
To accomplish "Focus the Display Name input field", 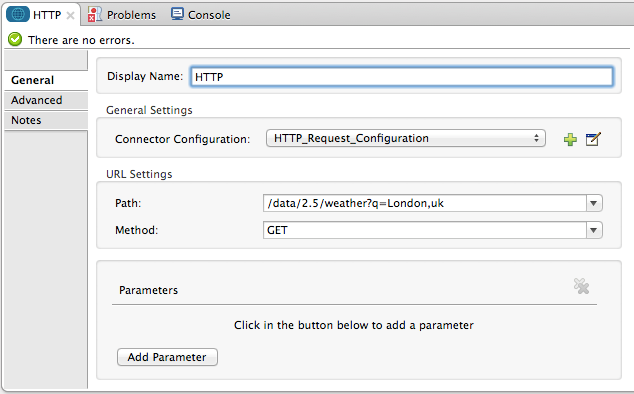I will (x=402, y=76).
